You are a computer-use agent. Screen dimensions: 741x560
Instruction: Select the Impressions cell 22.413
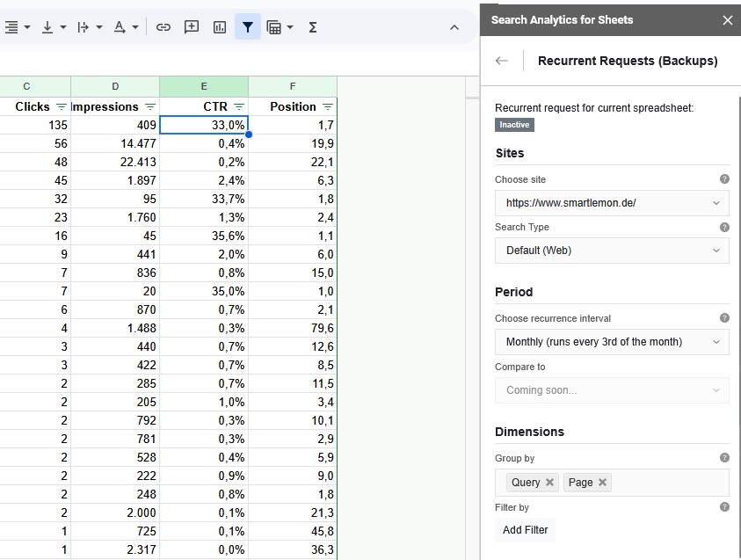(x=115, y=162)
